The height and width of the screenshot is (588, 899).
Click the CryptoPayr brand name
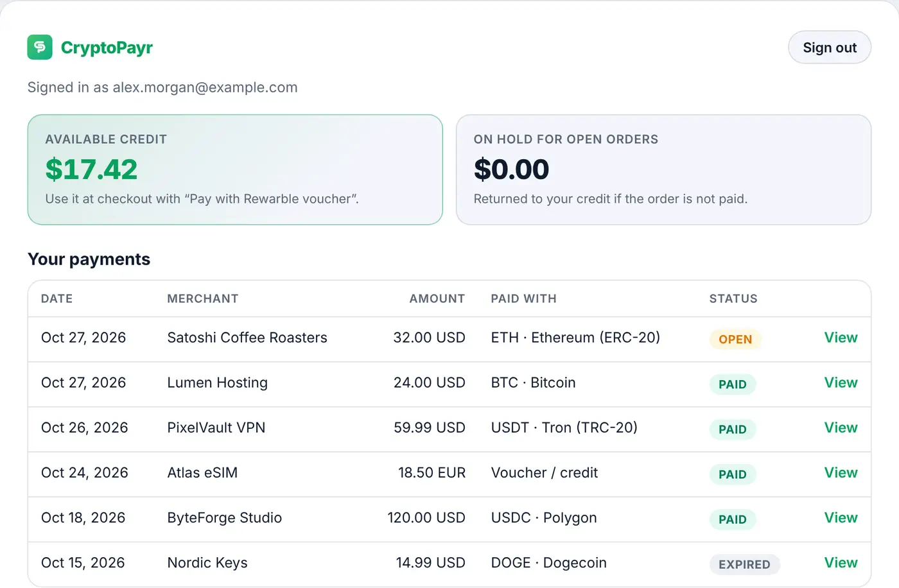tap(107, 48)
